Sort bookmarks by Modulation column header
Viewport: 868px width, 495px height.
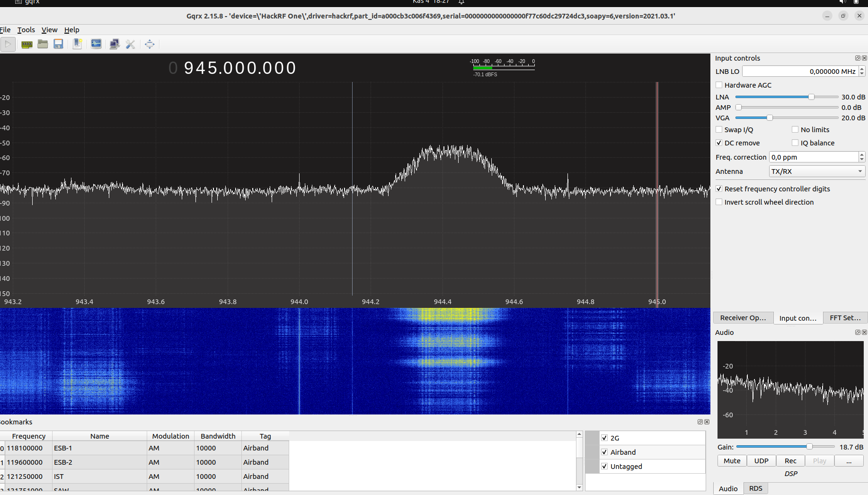pyautogui.click(x=170, y=436)
